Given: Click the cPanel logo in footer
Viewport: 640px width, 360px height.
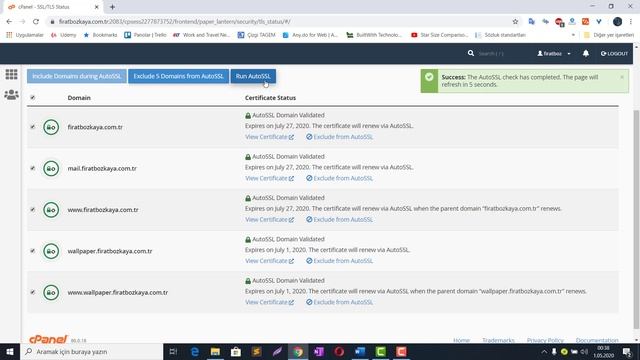Looking at the screenshot, I should click(x=48, y=339).
